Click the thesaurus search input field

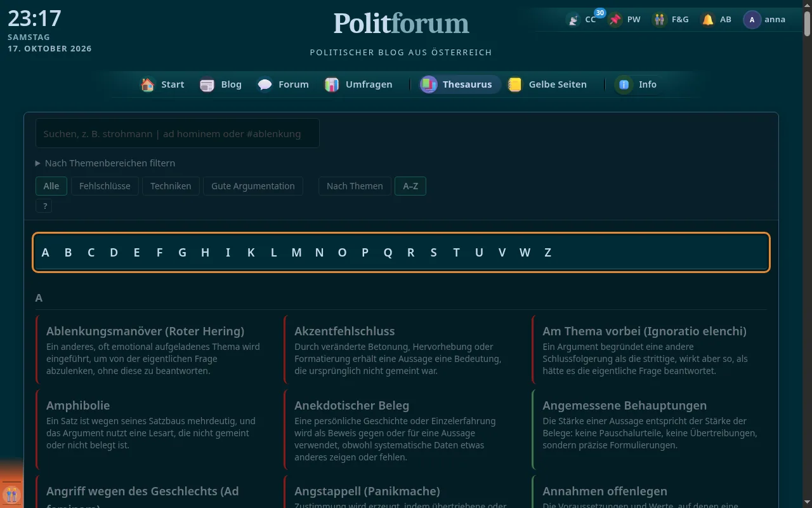coord(178,133)
